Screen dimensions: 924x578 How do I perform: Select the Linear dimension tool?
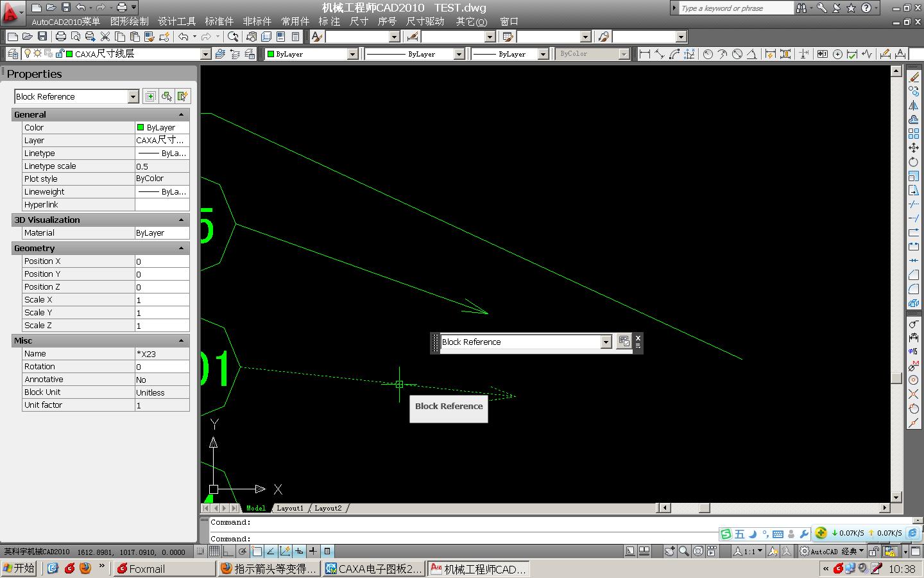click(645, 54)
